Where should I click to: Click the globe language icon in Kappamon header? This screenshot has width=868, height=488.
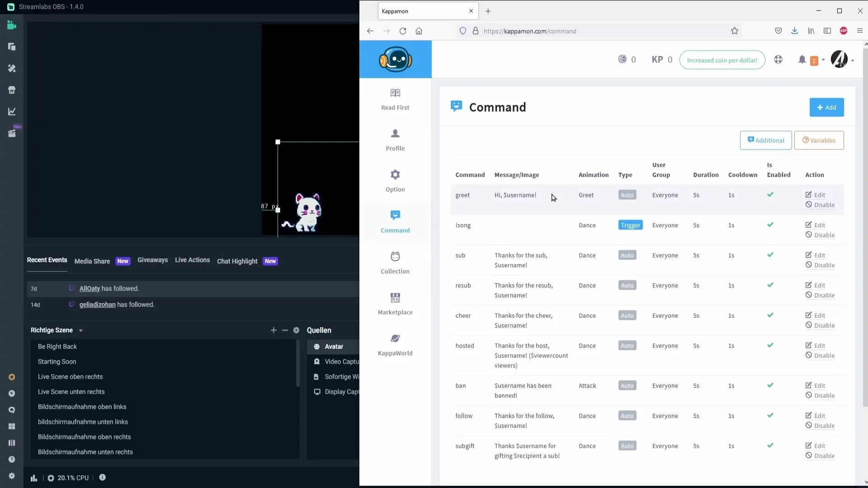point(778,59)
